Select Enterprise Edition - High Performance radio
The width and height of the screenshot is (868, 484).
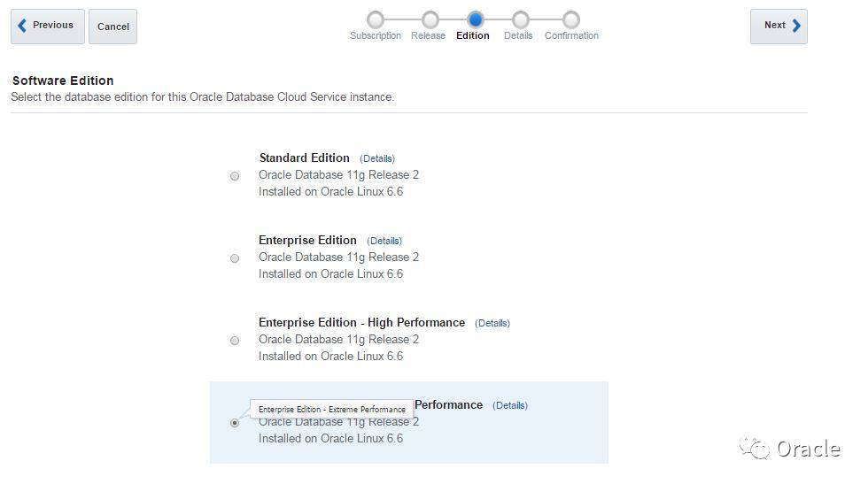(235, 341)
